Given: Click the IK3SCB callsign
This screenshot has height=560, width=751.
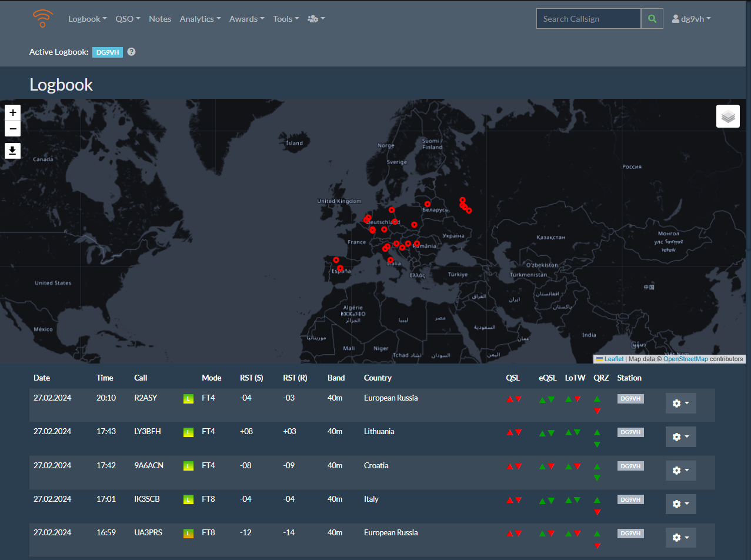Looking at the screenshot, I should 147,499.
